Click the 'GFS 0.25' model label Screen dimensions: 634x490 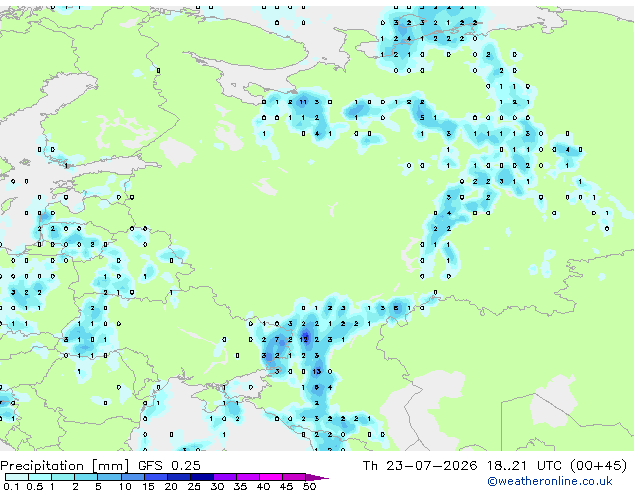pos(169,465)
